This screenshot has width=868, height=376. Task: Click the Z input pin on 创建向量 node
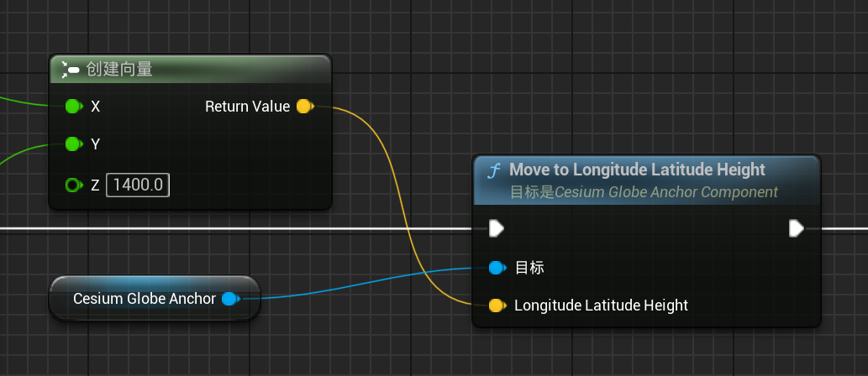click(x=74, y=185)
